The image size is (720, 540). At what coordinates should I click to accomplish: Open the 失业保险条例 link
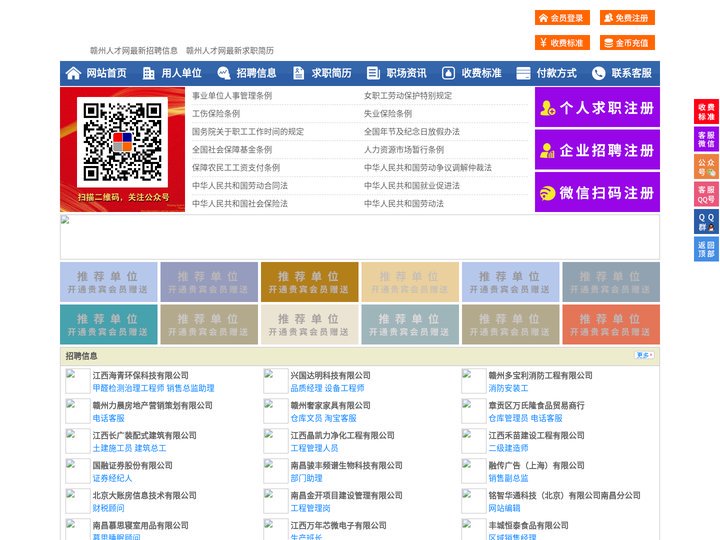point(388,113)
